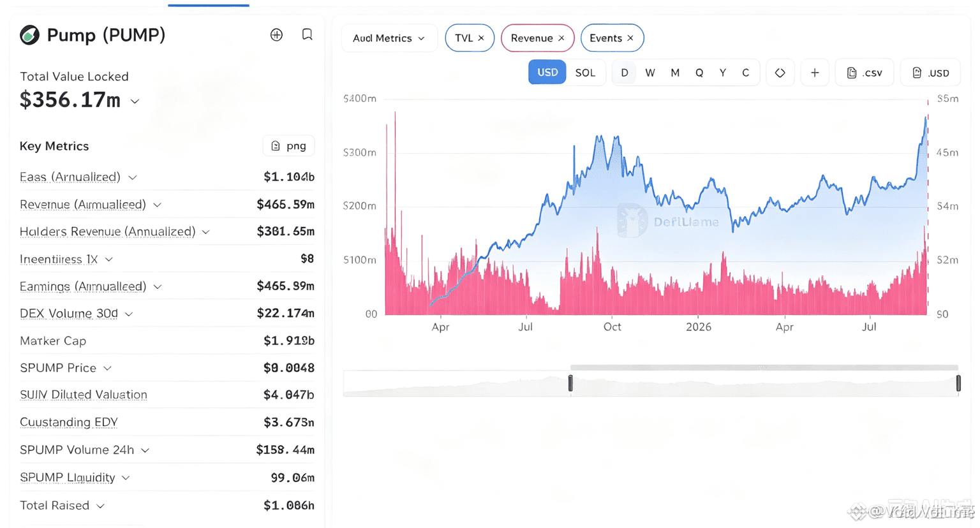The width and height of the screenshot is (980, 528).
Task: Remove the TVL metric chip
Action: click(481, 38)
